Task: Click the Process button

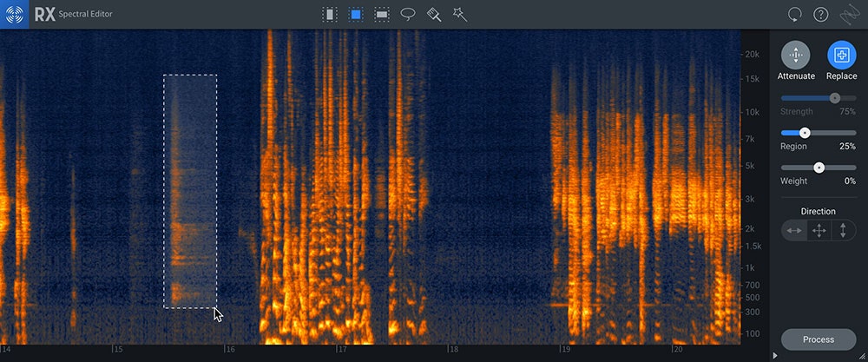Action: click(x=819, y=339)
